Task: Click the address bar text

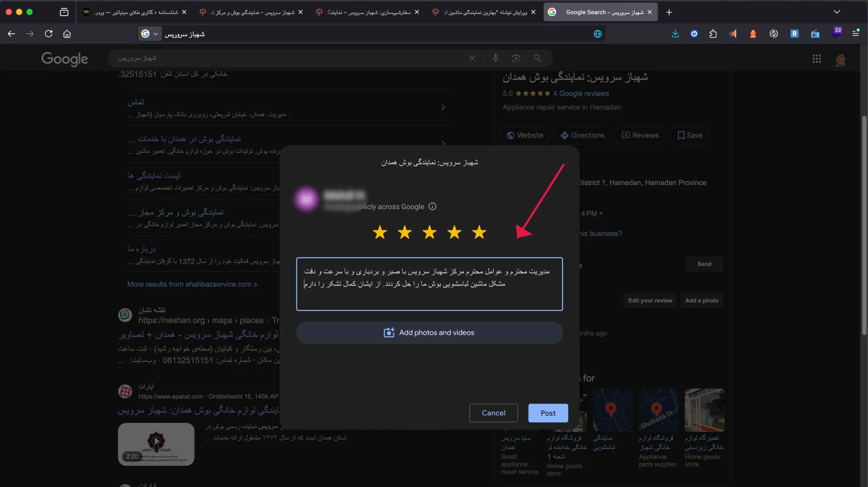Action: [x=184, y=34]
